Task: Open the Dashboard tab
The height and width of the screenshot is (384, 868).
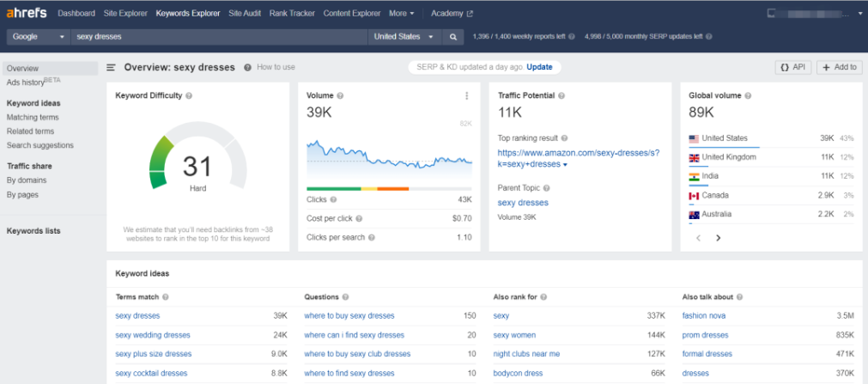Action: pos(76,13)
